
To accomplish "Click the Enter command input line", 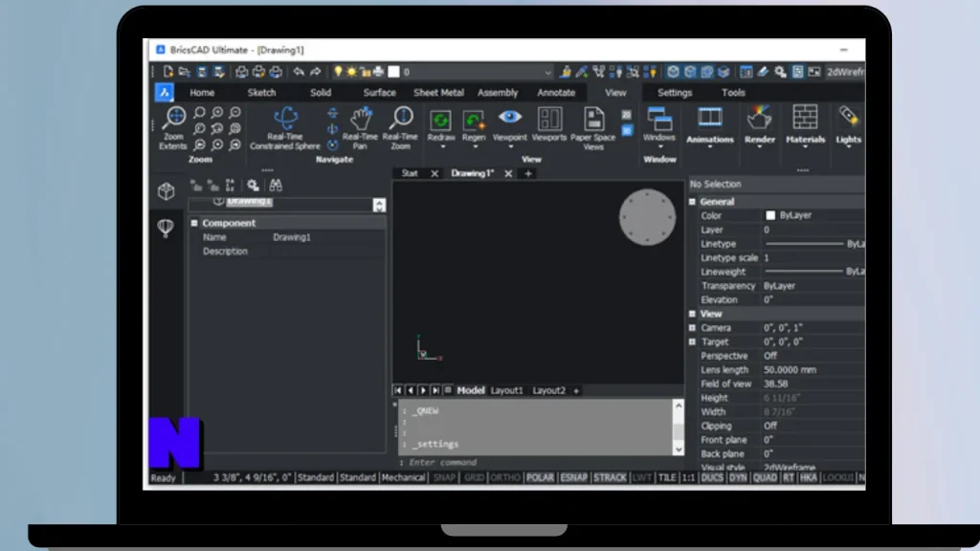I will (542, 463).
